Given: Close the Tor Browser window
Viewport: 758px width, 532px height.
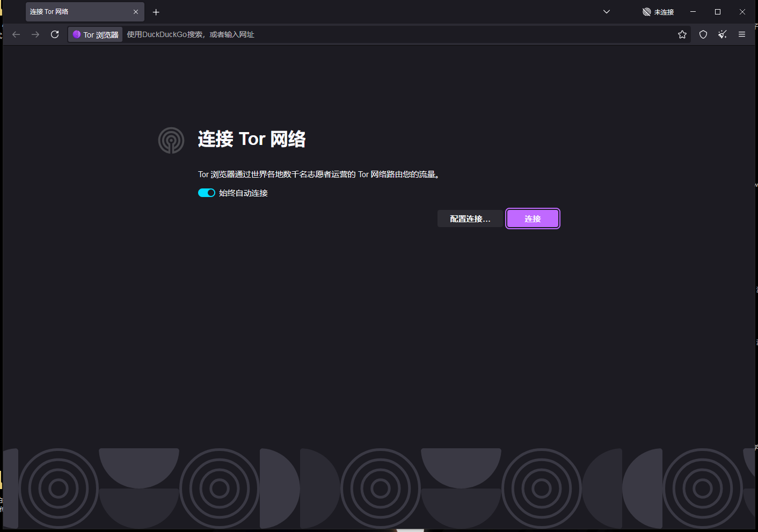Looking at the screenshot, I should (742, 12).
